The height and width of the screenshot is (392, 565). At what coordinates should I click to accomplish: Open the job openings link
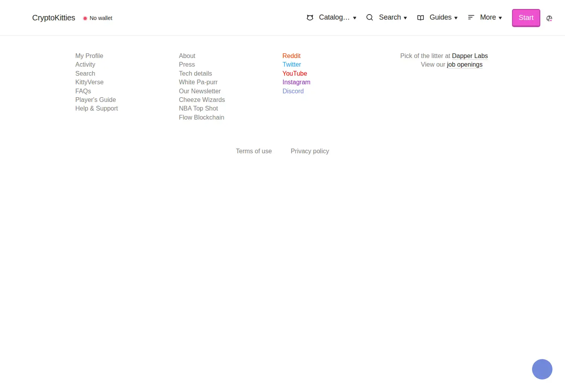pos(465,65)
